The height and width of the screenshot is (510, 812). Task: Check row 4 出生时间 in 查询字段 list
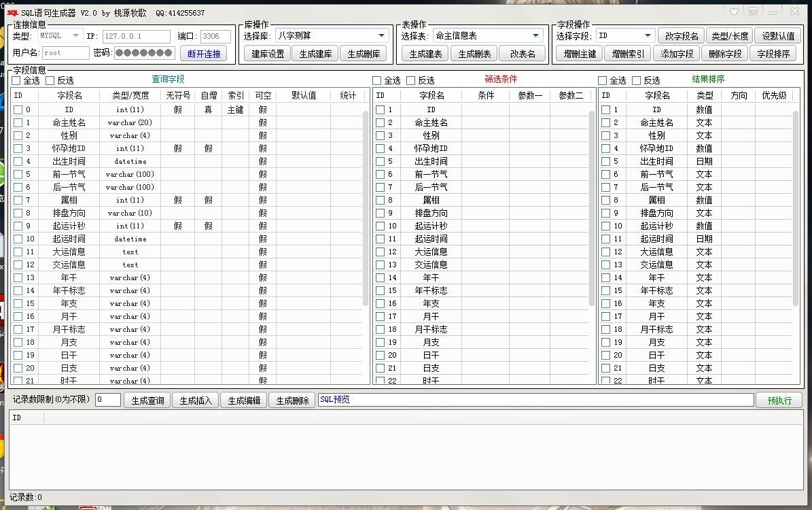click(x=18, y=161)
